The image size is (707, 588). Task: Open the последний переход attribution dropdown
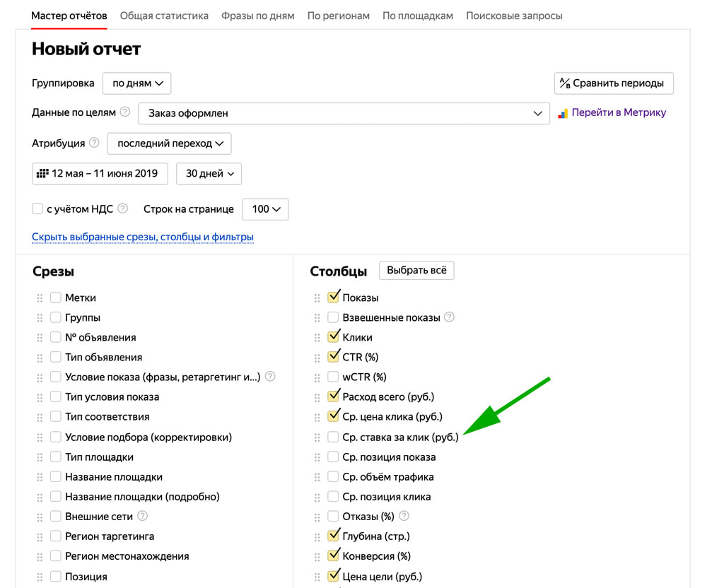click(x=170, y=143)
